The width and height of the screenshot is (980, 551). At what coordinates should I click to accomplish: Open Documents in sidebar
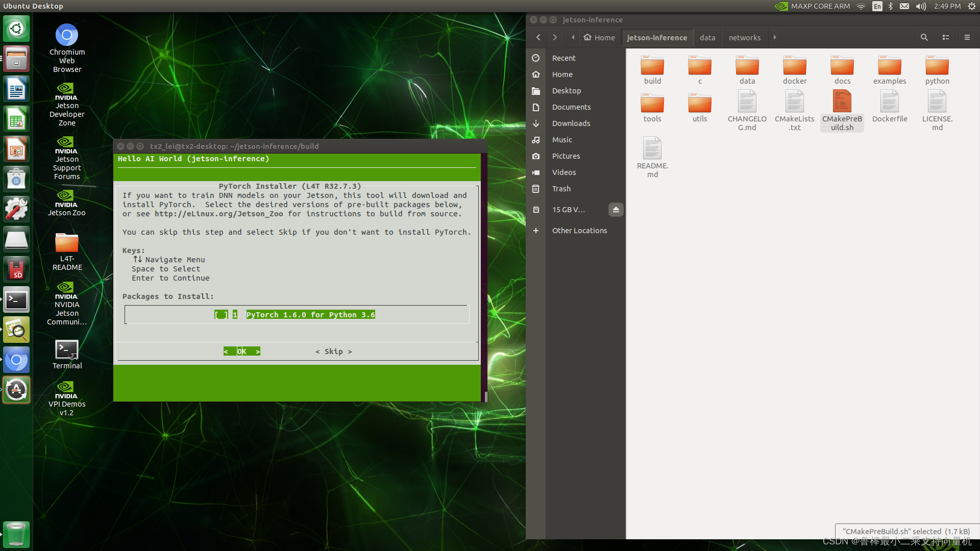tap(576, 107)
